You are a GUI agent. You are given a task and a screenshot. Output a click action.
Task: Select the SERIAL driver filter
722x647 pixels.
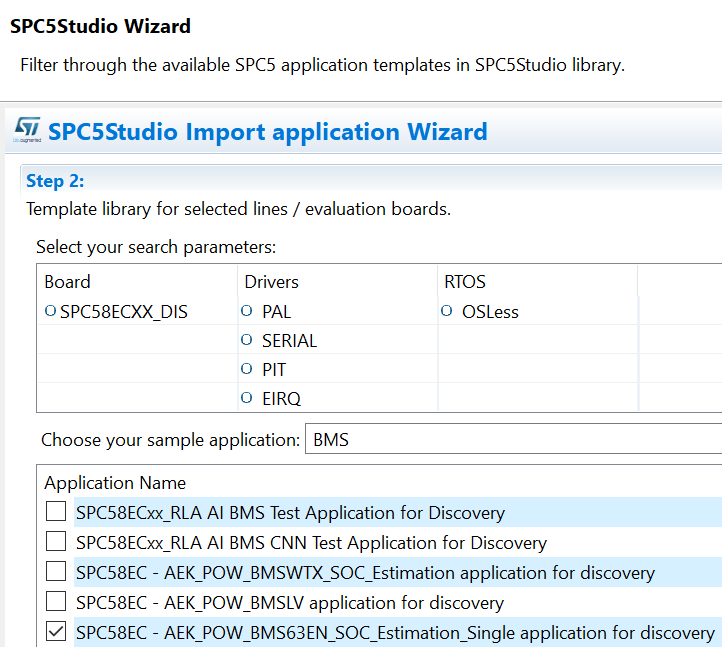tap(247, 341)
